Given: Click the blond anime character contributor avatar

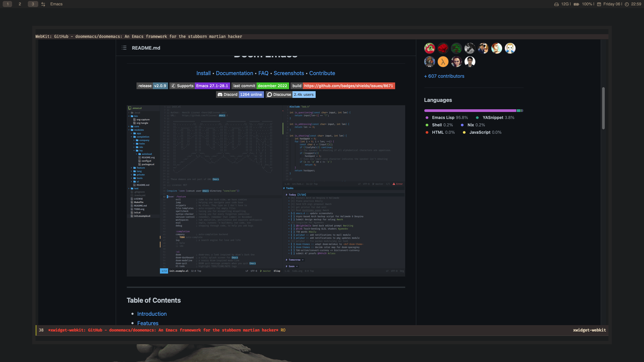Looking at the screenshot, I should pos(510,48).
